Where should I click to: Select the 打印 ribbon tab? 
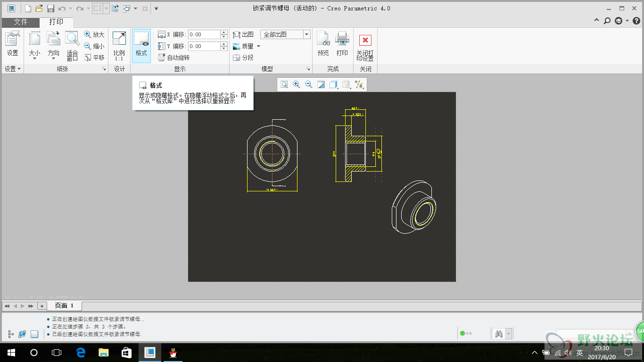point(56,22)
